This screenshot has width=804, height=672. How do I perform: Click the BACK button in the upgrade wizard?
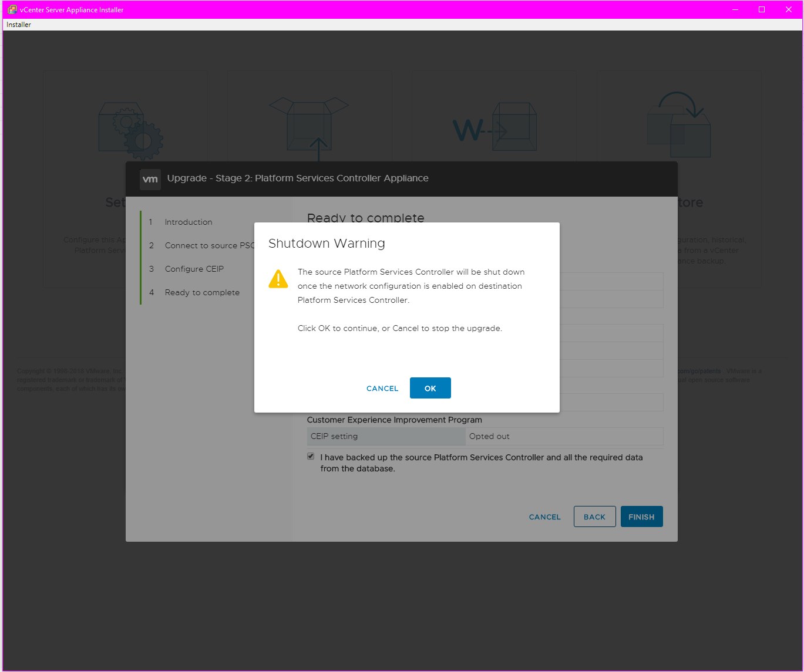coord(594,516)
